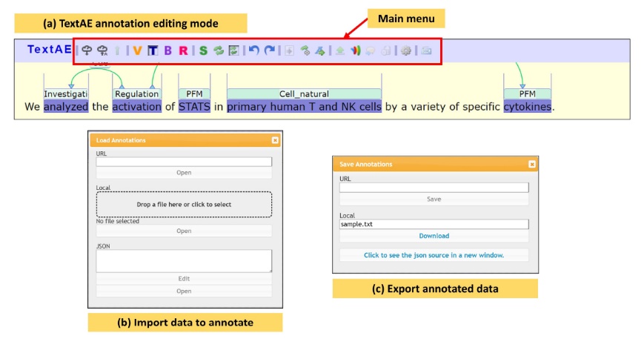Click the Download link

[434, 236]
